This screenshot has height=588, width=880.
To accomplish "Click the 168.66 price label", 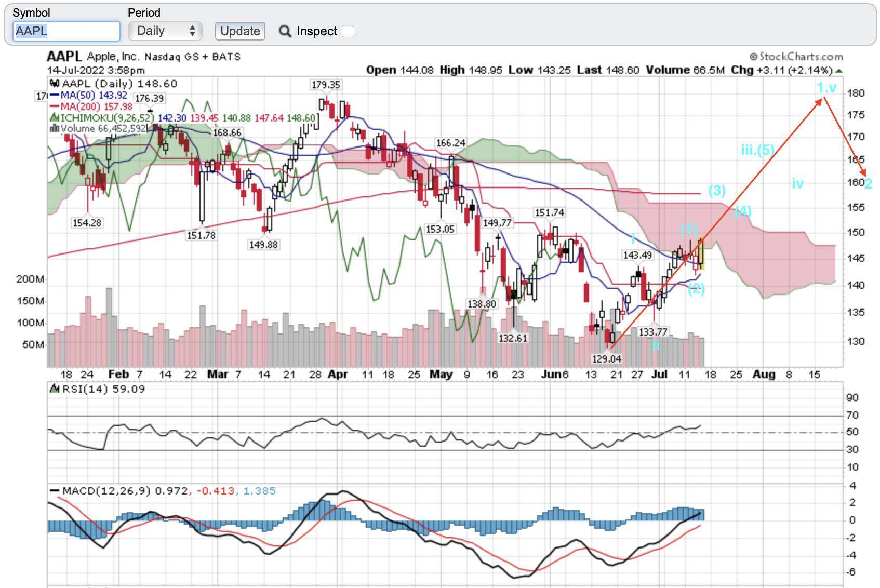I will pos(228,132).
